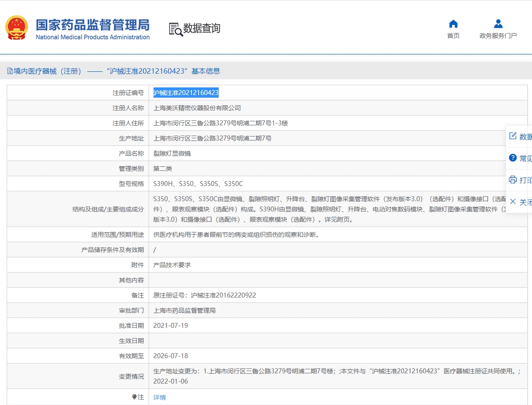
Task: Click the 审批部门 row label
Action: coord(131,310)
